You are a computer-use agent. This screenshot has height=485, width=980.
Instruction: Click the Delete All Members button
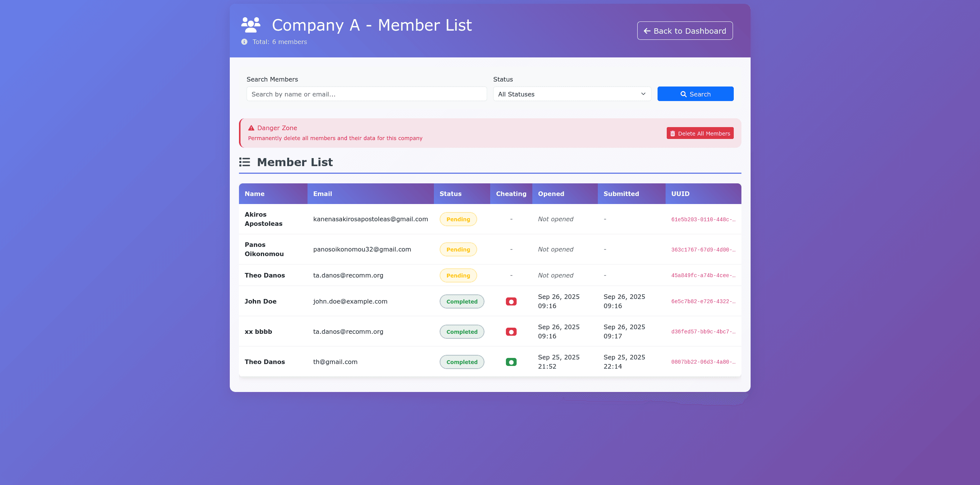(700, 134)
